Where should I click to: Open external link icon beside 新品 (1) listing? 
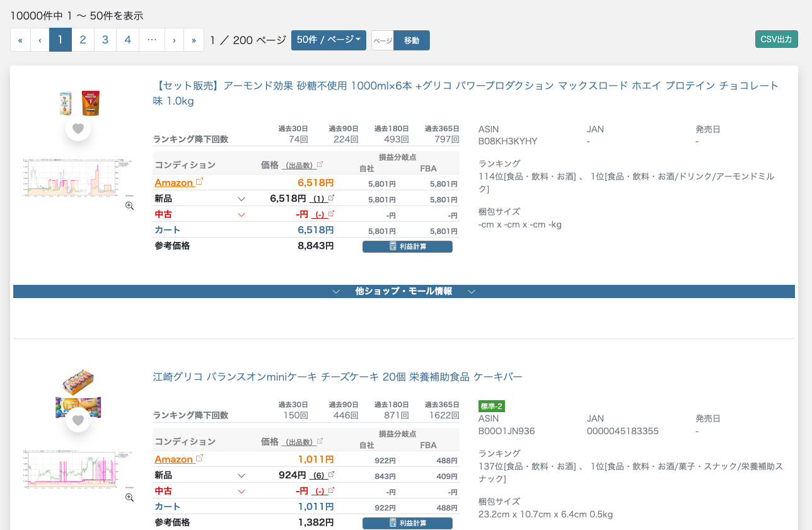tap(331, 198)
